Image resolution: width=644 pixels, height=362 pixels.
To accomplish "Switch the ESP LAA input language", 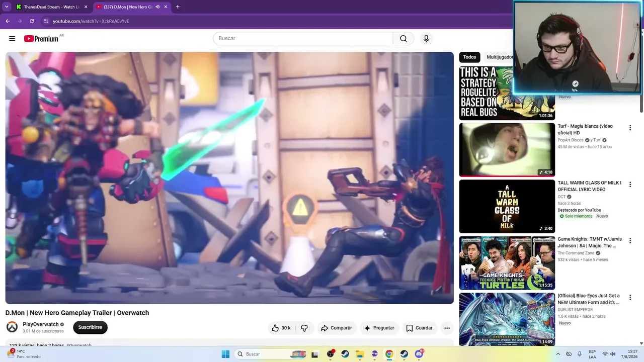I will [592, 354].
